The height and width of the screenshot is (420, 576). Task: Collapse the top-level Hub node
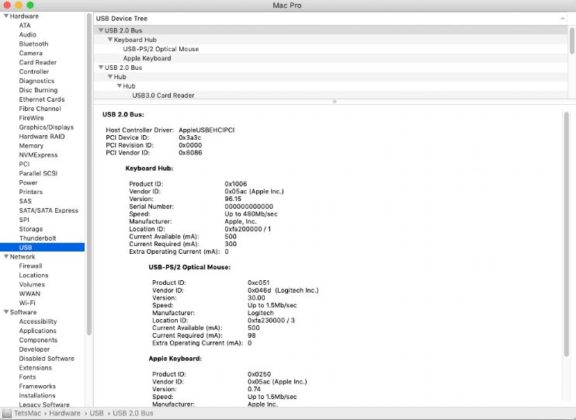pyautogui.click(x=110, y=76)
